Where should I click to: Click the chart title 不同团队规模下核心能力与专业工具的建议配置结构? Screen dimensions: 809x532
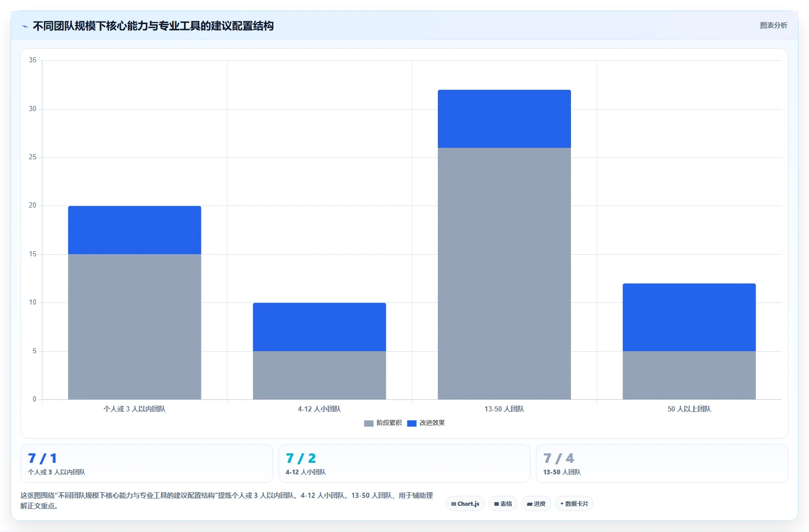(x=153, y=26)
